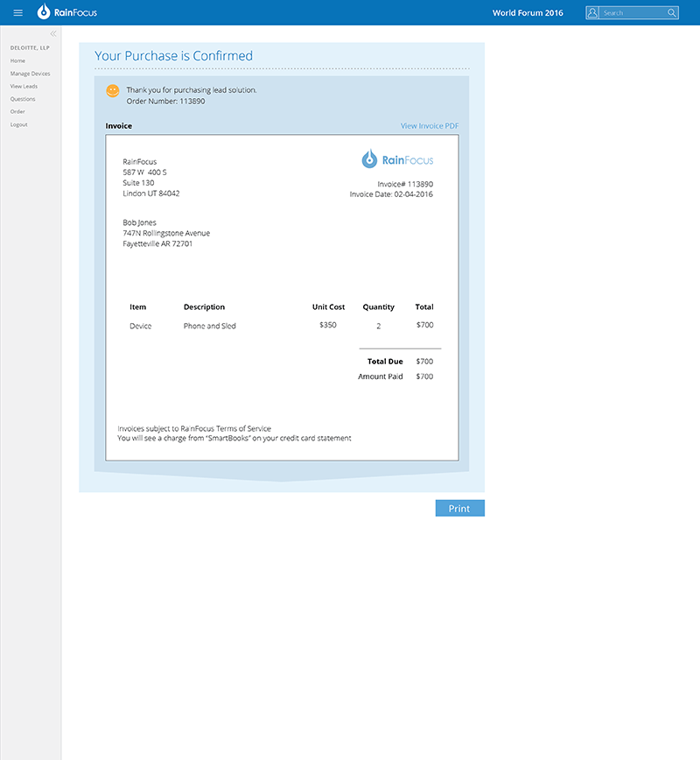Click Thank you for purchasing message
Viewport: 700px width, 760px height.
coord(192,90)
